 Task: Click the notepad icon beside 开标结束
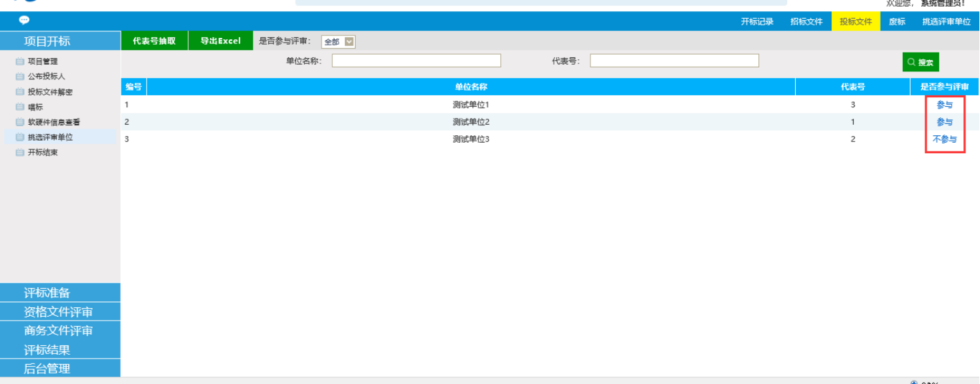coord(20,153)
